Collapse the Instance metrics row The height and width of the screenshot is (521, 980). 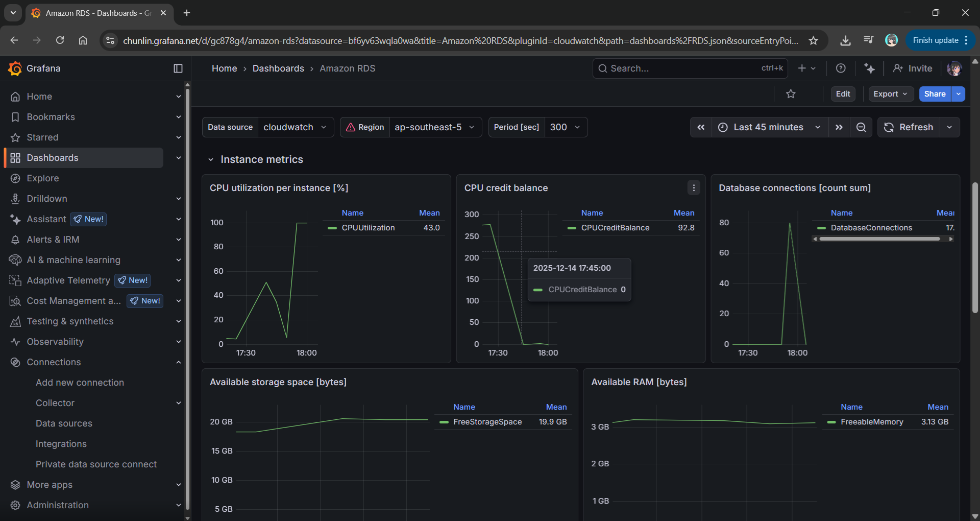pyautogui.click(x=211, y=160)
